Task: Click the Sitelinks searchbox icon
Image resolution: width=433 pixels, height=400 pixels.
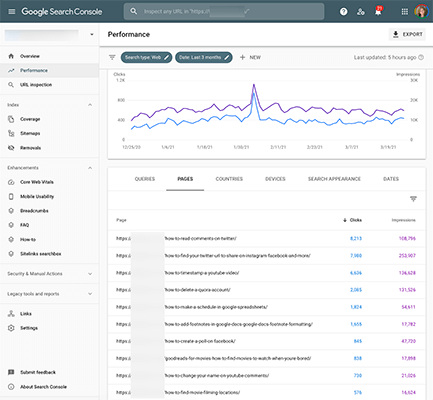Action: click(11, 254)
